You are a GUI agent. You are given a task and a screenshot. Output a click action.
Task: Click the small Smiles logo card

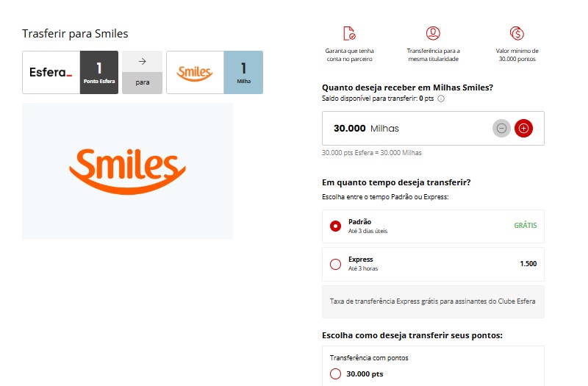point(195,72)
